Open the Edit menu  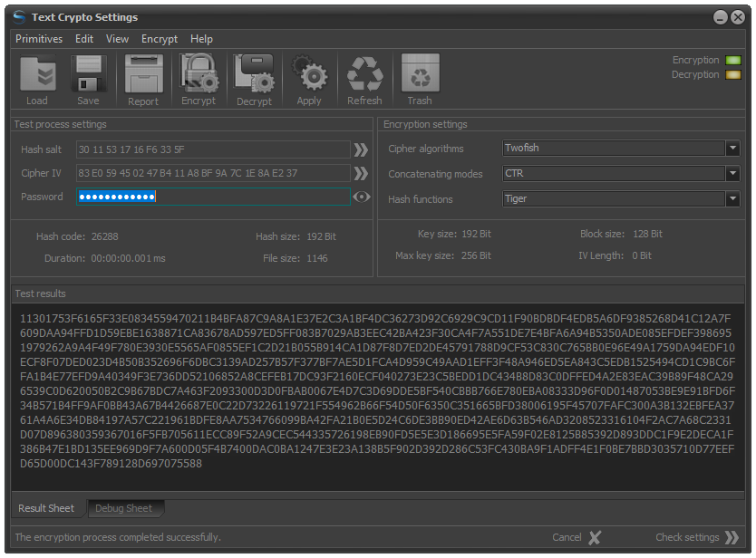pos(84,39)
